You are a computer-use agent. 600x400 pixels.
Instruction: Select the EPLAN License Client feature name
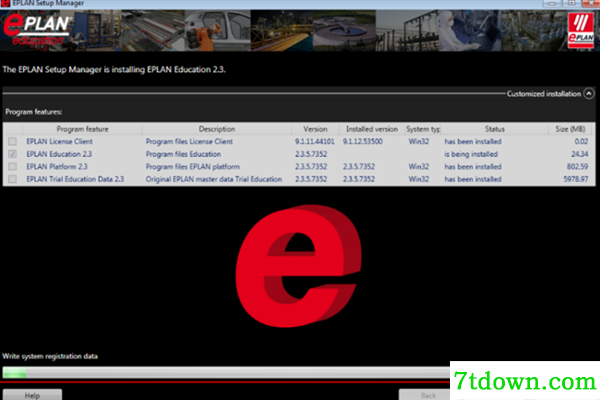click(59, 141)
